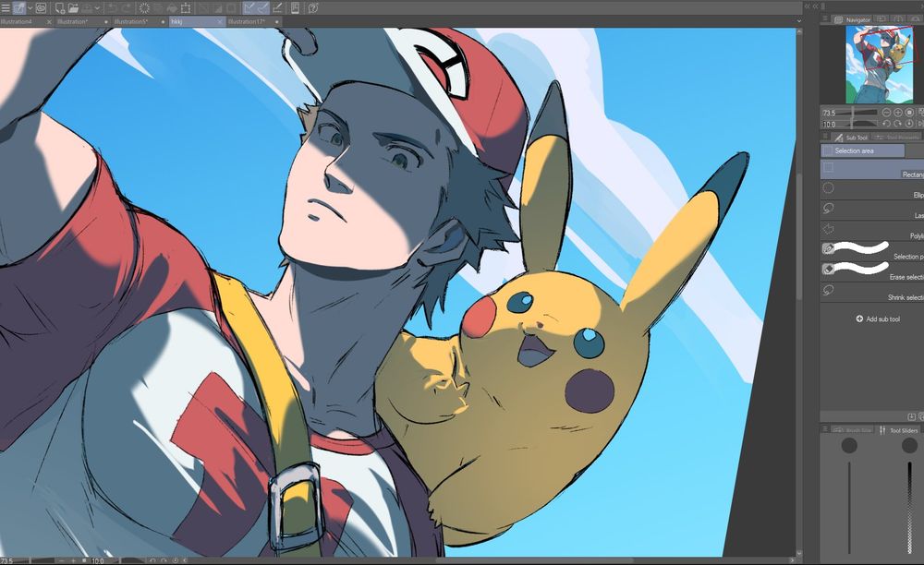Open the Sub Tool palette menu
The width and height of the screenshot is (924, 565).
coord(825,137)
